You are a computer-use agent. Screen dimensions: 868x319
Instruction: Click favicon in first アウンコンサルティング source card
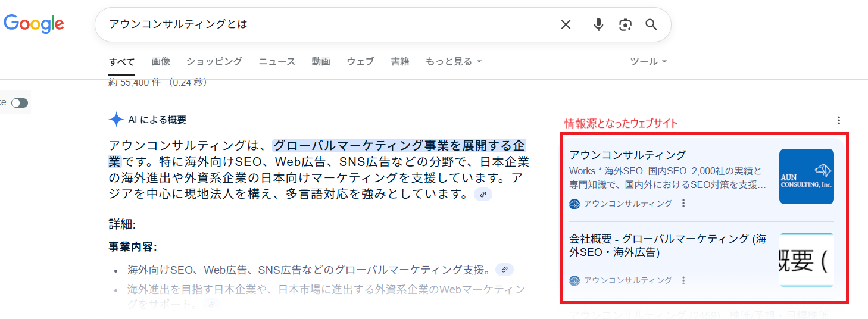click(574, 204)
